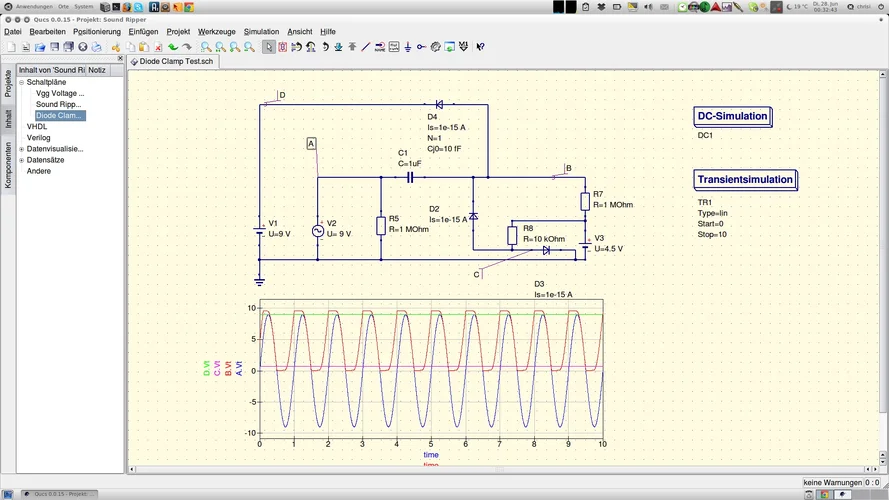
Task: Switch to the Komponenten side tab
Action: 8,166
